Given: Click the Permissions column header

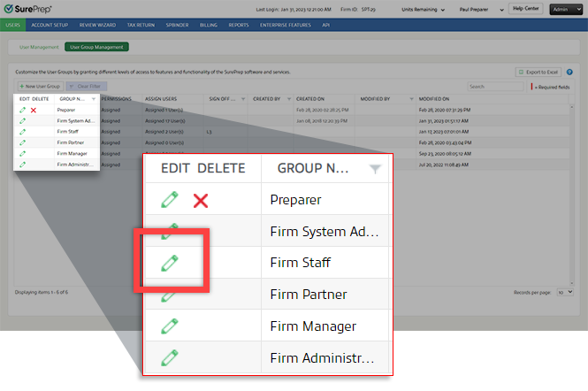Looking at the screenshot, I should click(116, 99).
